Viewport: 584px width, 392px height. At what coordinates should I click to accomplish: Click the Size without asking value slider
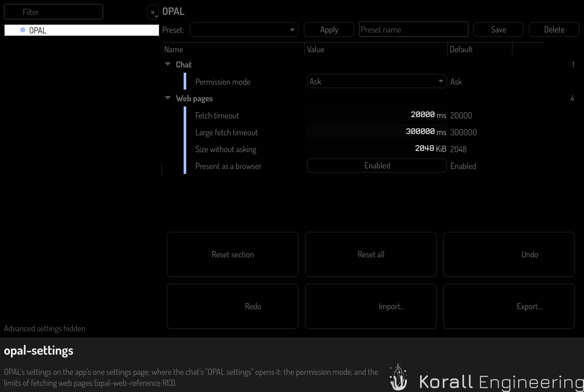tap(377, 149)
